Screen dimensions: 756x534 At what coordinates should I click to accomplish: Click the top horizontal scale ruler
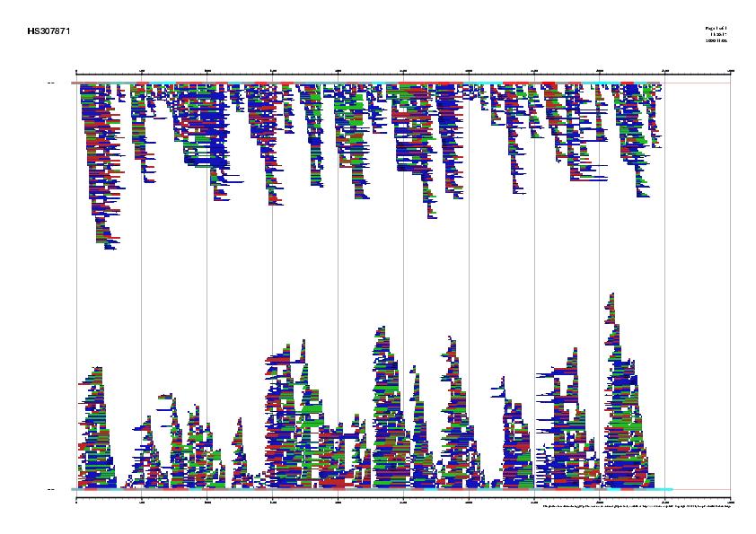[404, 71]
